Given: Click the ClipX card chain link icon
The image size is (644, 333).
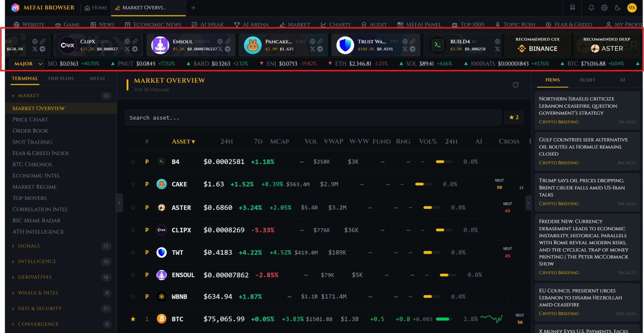Looking at the screenshot, I should point(135,41).
